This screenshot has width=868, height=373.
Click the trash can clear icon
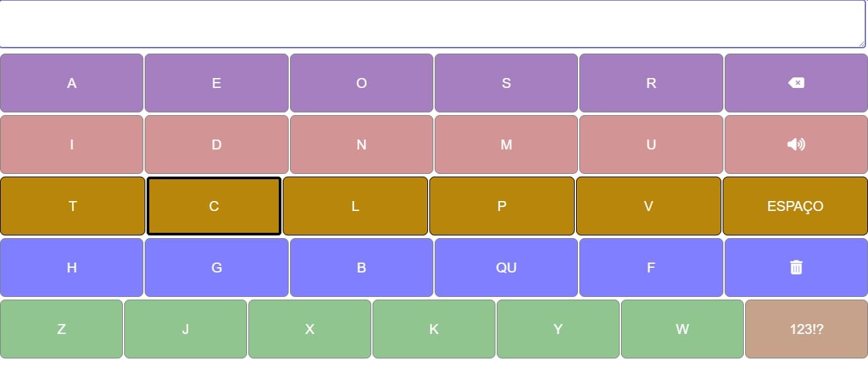pos(796,267)
